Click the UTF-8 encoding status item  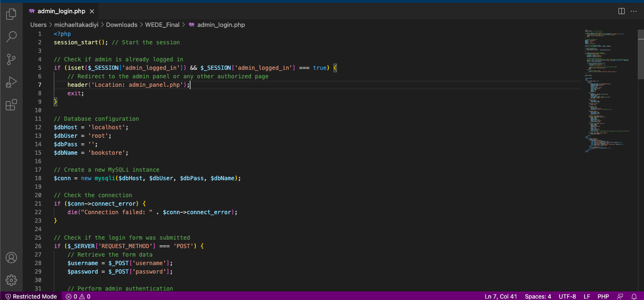point(567,296)
